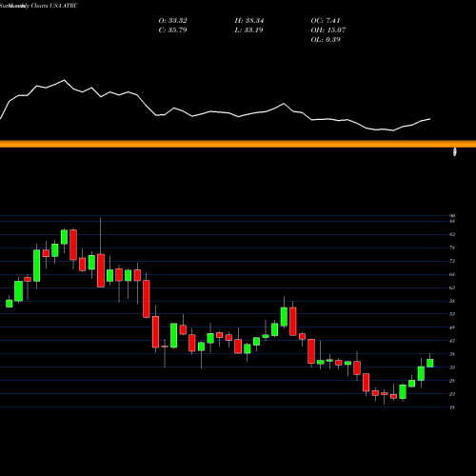Click the OL: 0.39 readout
The width and height of the screenshot is (476, 476).
(326, 40)
